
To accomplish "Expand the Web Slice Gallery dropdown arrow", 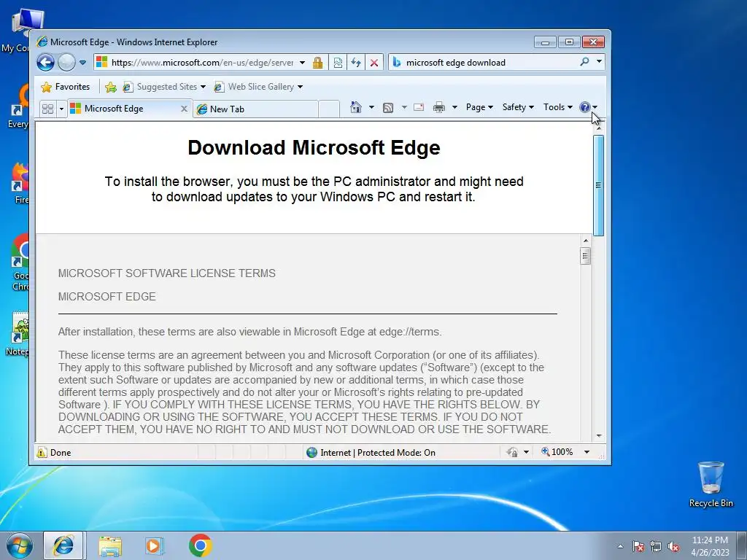I will 300,87.
